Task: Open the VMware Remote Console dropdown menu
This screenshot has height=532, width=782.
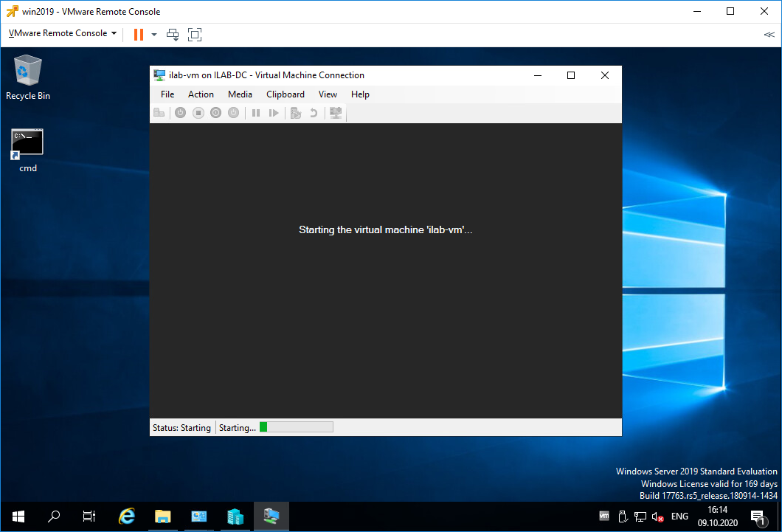Action: (x=63, y=33)
